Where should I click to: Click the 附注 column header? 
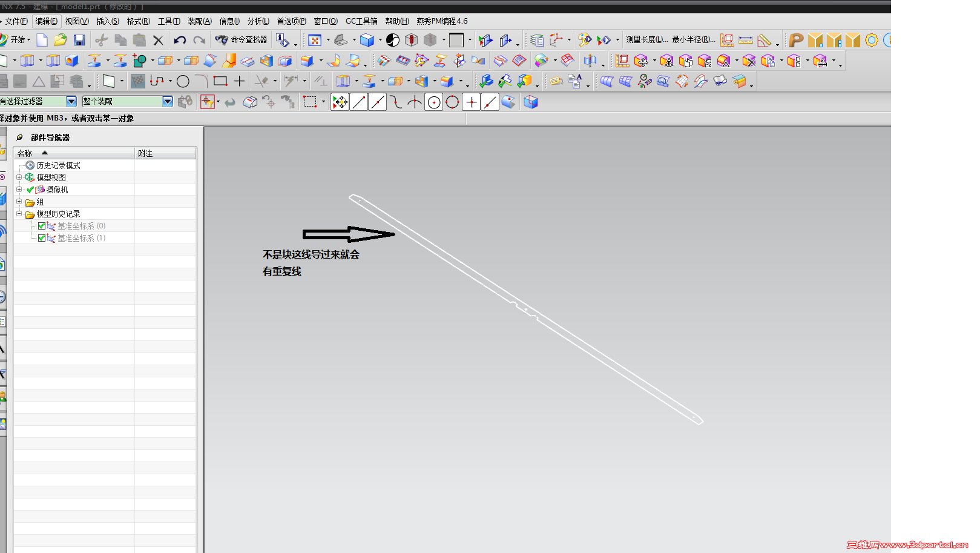click(165, 153)
